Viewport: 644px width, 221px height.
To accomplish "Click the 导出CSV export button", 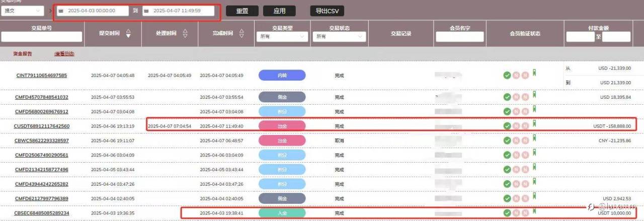I will pyautogui.click(x=327, y=11).
